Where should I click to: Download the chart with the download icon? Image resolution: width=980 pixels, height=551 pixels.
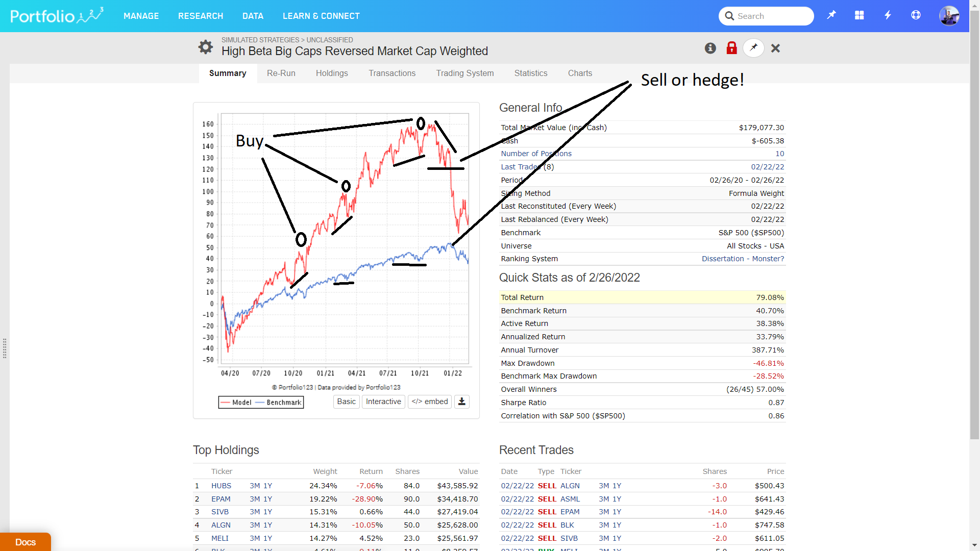[x=462, y=402]
